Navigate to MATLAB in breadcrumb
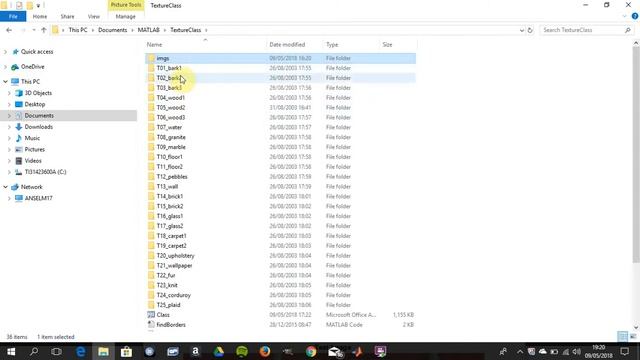 148,30
